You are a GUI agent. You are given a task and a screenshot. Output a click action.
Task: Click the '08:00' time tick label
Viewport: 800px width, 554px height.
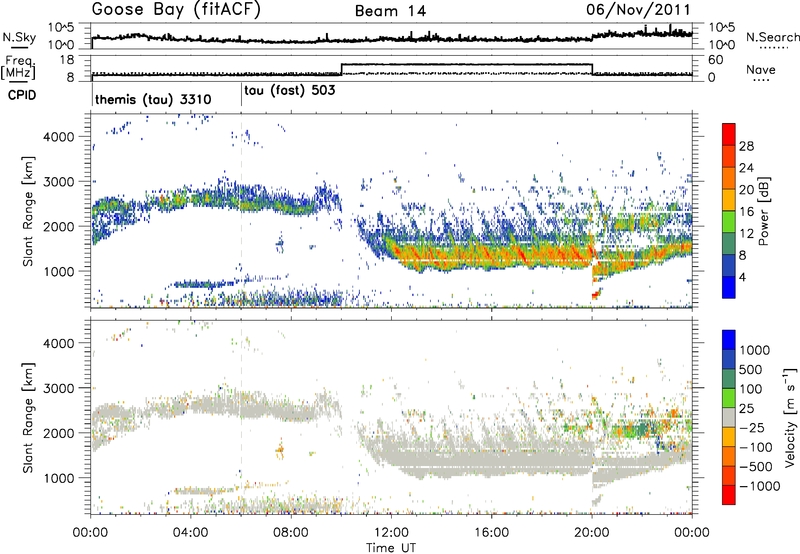pyautogui.click(x=291, y=533)
